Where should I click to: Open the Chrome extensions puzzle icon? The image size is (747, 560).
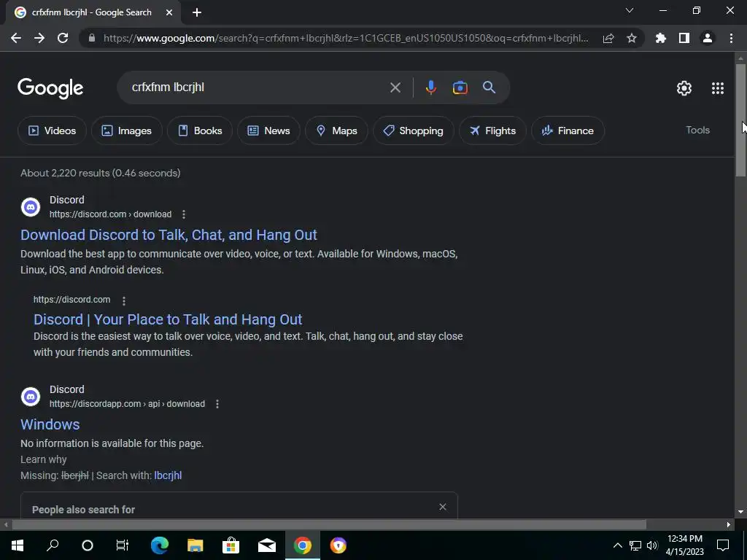click(x=661, y=38)
